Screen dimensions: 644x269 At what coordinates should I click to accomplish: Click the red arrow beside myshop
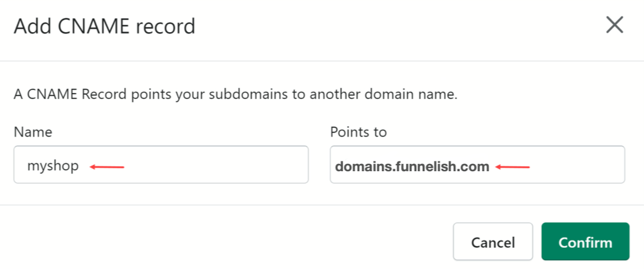[108, 166]
